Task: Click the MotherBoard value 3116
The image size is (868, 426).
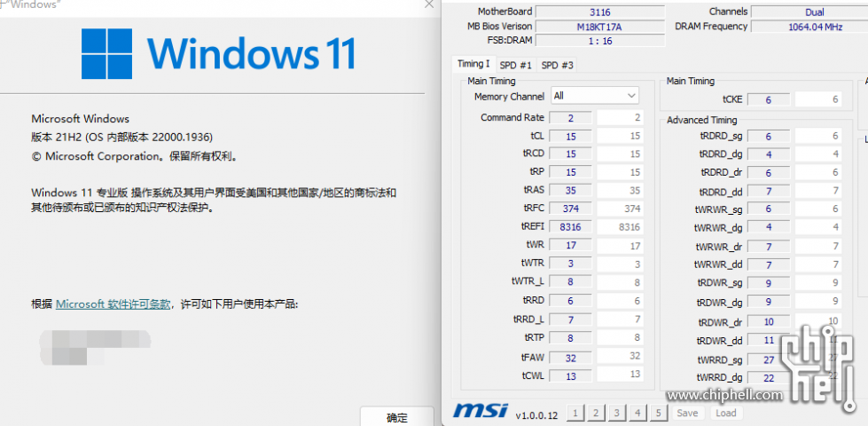Action: 600,12
